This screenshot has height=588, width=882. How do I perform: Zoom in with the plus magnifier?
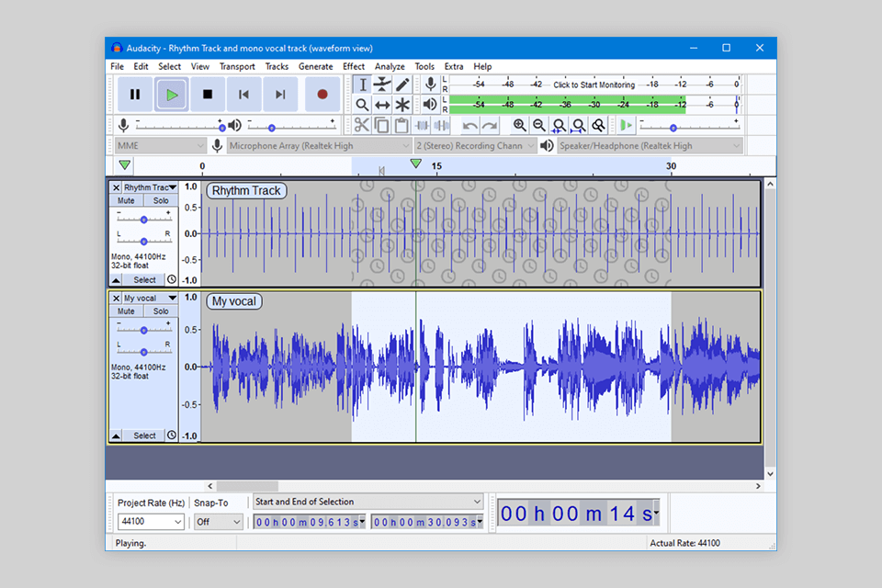coord(519,126)
